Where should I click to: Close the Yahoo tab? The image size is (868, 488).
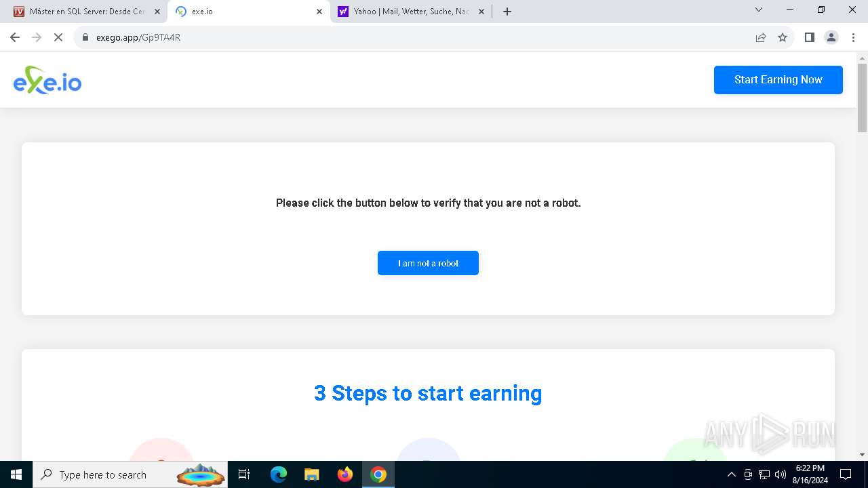pyautogui.click(x=481, y=12)
